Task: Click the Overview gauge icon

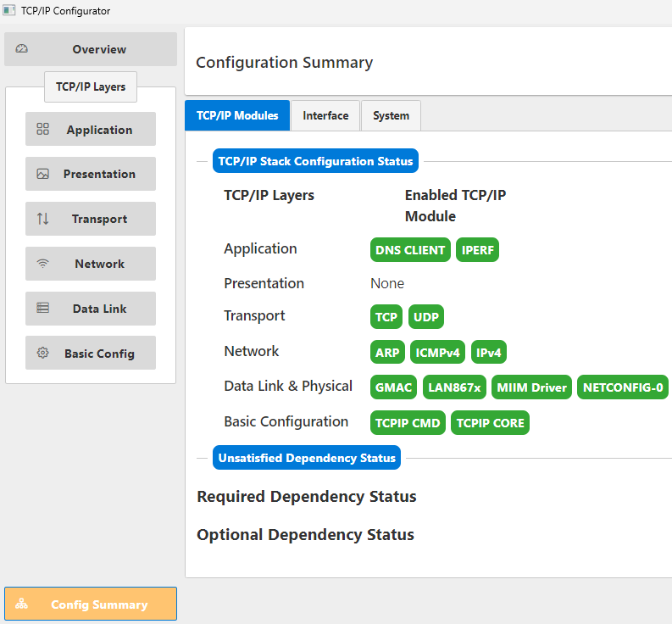Action: point(22,49)
